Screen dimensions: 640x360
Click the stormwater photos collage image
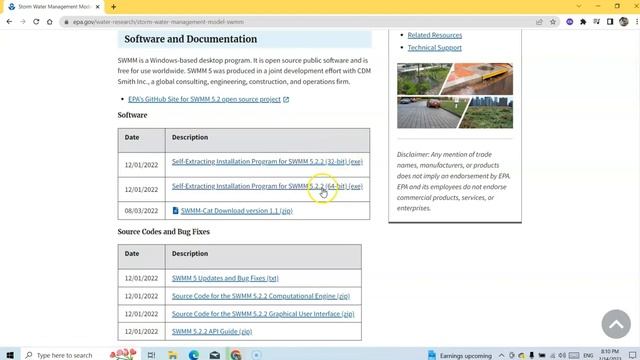(x=455, y=96)
